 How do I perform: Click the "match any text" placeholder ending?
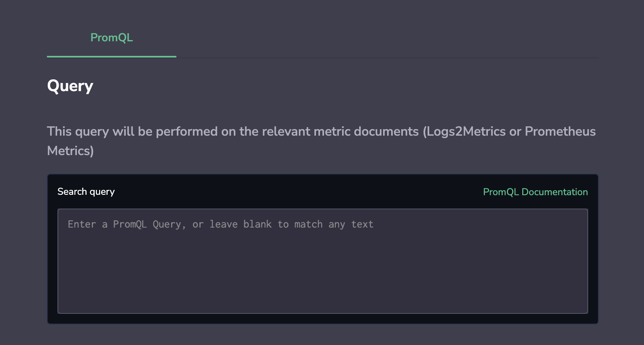(x=334, y=224)
